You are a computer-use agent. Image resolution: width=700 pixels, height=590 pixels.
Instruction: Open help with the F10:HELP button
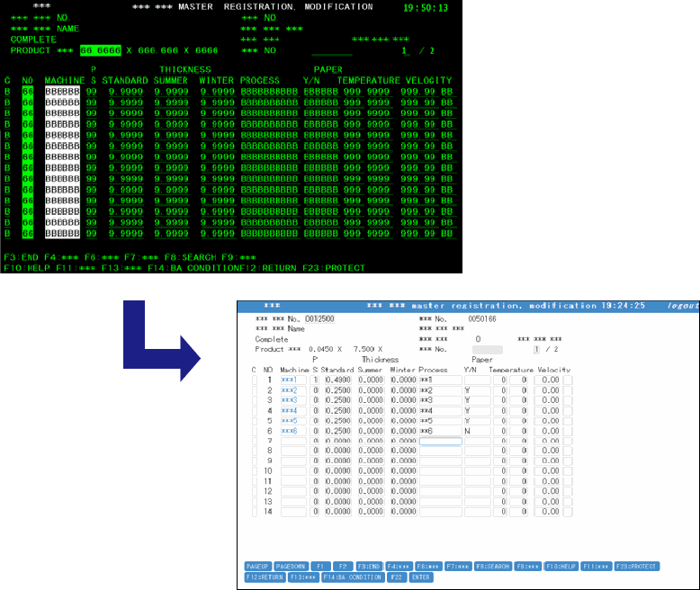tap(561, 567)
